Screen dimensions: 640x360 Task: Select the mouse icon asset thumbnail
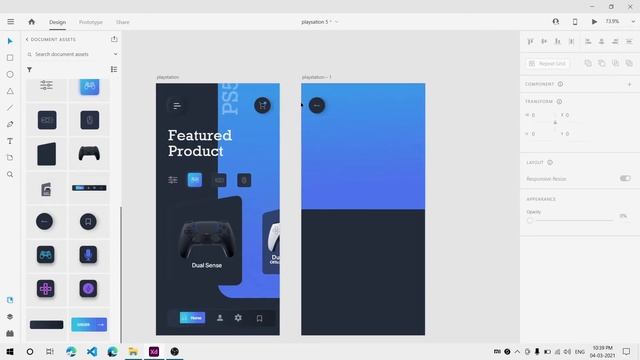pos(90,120)
